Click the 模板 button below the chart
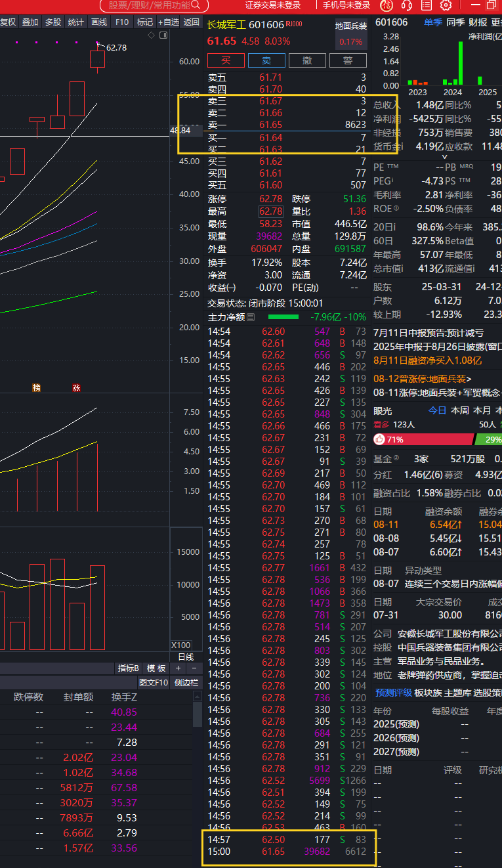The width and height of the screenshot is (502, 868). click(156, 668)
